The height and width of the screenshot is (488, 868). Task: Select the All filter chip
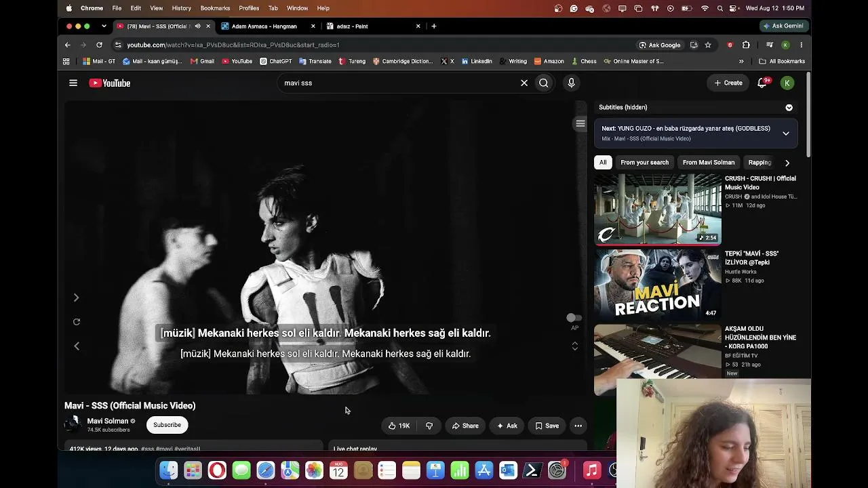[x=603, y=163]
